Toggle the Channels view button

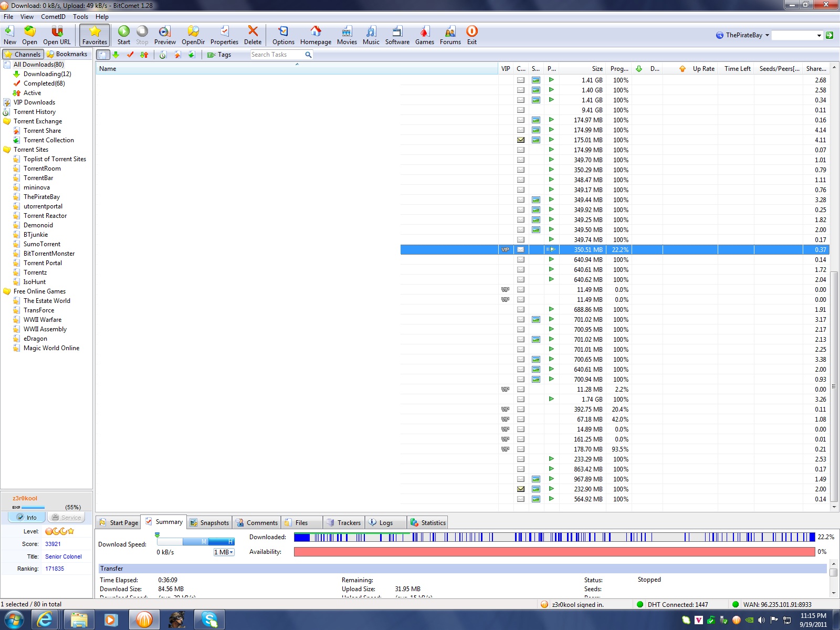pos(23,54)
